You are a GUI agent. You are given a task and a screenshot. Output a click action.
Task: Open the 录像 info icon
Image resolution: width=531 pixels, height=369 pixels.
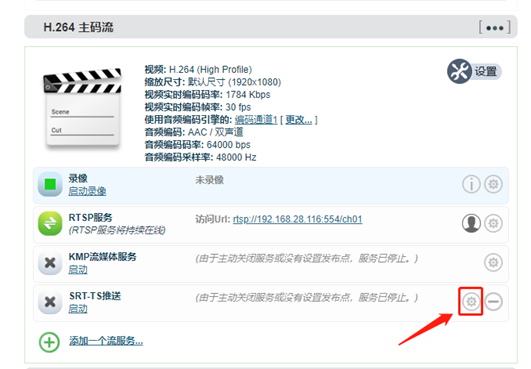coord(471,184)
